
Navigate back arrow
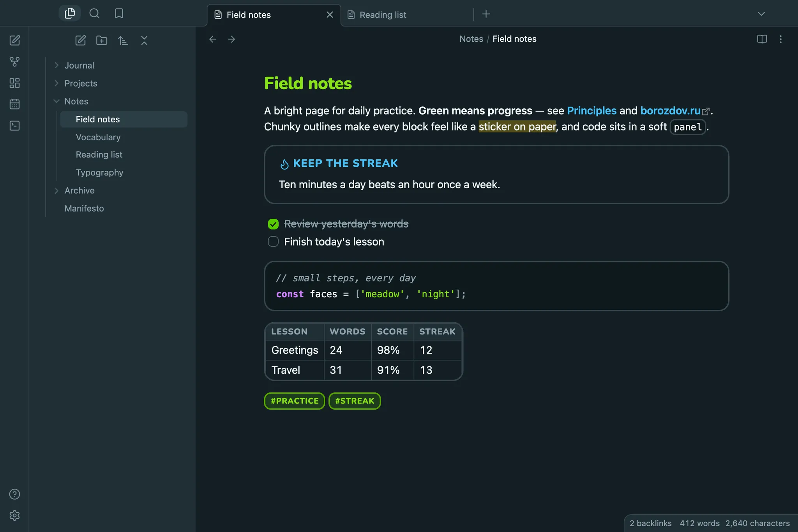(x=213, y=39)
